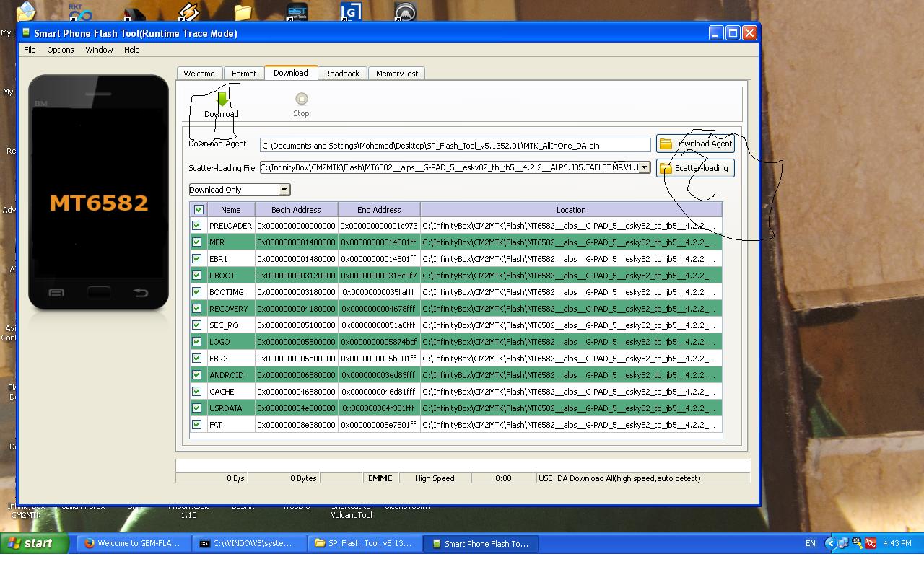Open the round gray desktop shortcut

(405, 11)
